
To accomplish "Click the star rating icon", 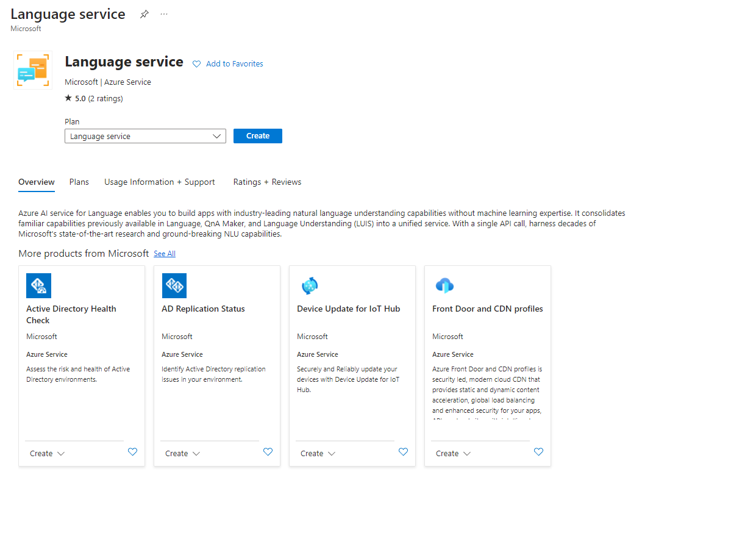I will coord(69,98).
